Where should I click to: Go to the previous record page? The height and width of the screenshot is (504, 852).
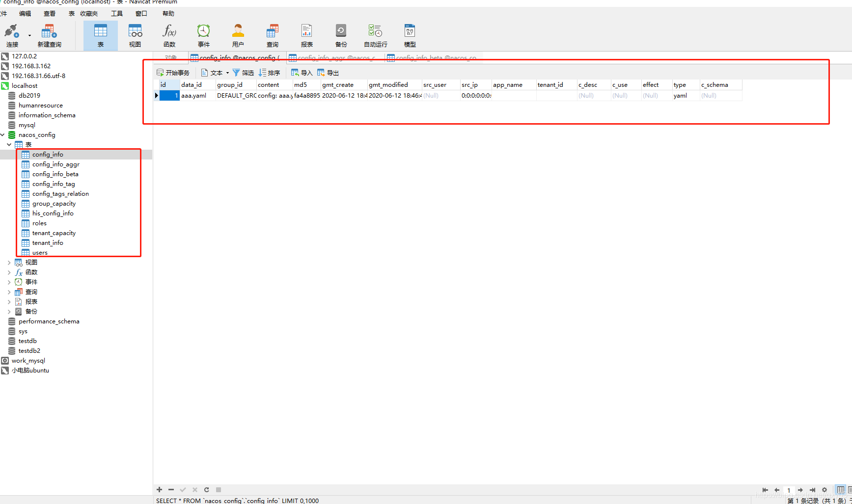click(777, 490)
